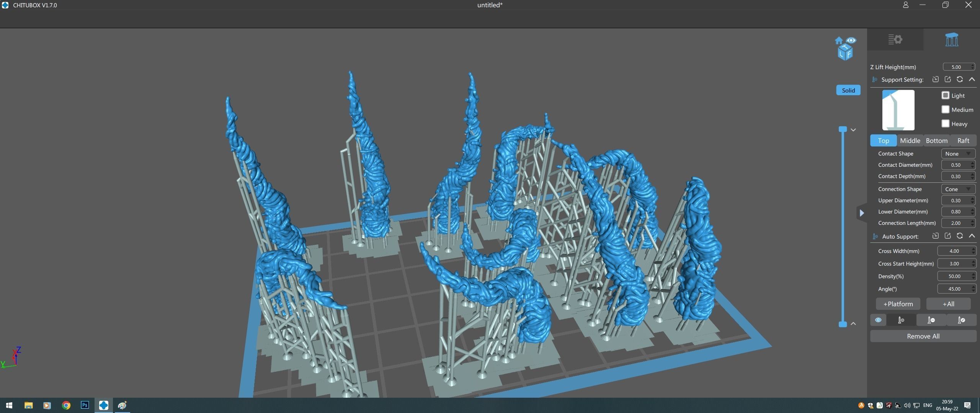Click the +Platform button

click(x=898, y=304)
